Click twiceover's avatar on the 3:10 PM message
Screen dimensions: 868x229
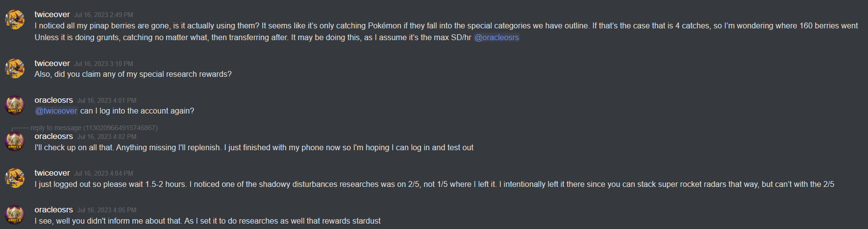(x=15, y=69)
